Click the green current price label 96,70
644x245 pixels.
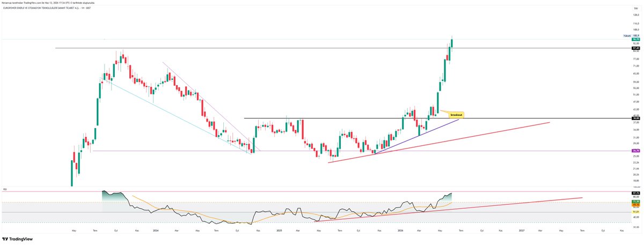coord(636,39)
